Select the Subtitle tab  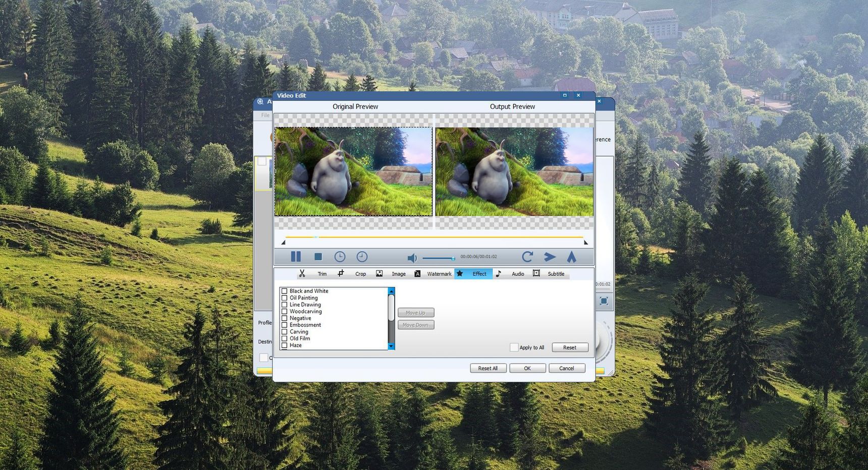pos(556,274)
